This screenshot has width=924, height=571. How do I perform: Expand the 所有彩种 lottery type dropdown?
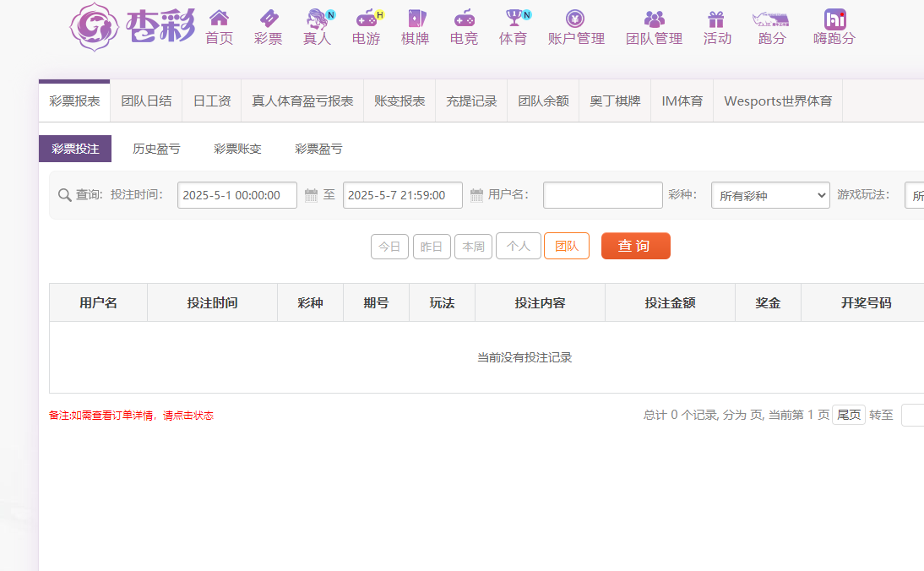pos(770,195)
